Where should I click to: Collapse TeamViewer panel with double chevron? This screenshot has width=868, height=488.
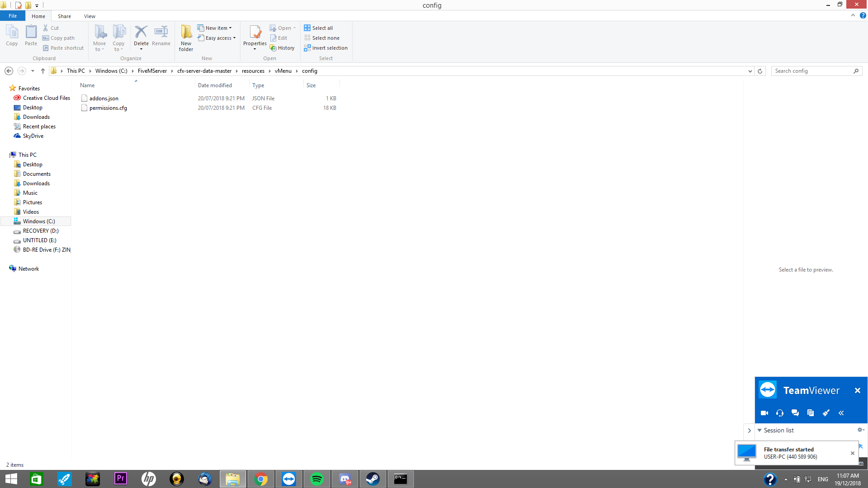pyautogui.click(x=841, y=413)
